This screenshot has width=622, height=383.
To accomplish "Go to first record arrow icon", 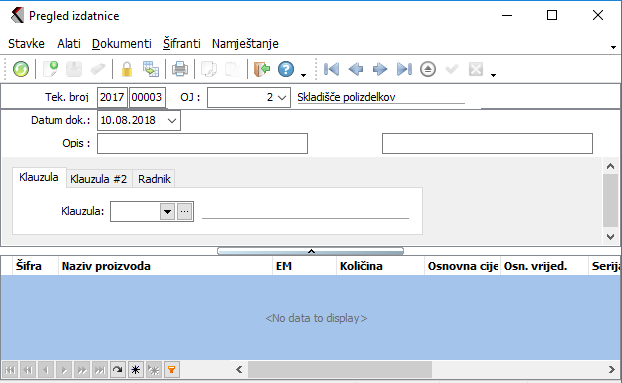I will coord(332,69).
